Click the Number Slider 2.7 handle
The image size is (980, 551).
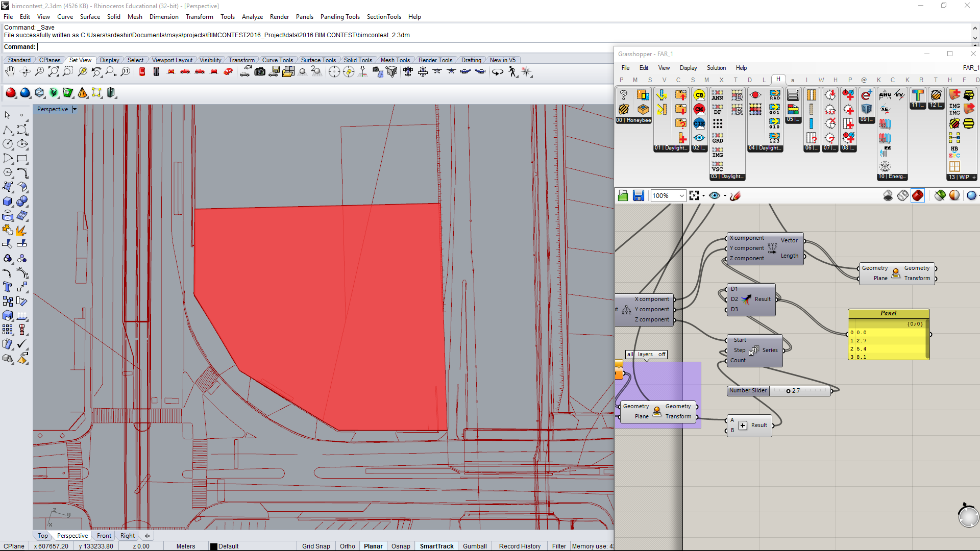(x=788, y=391)
